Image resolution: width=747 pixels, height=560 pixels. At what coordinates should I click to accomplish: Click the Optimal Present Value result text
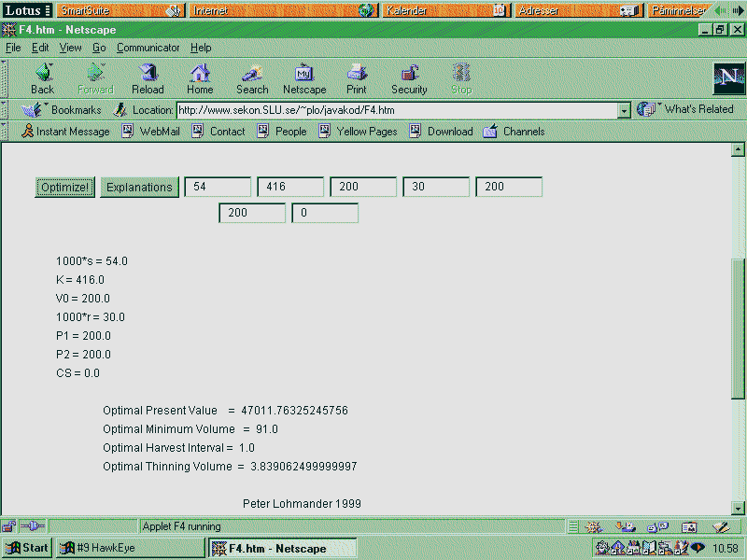(225, 411)
